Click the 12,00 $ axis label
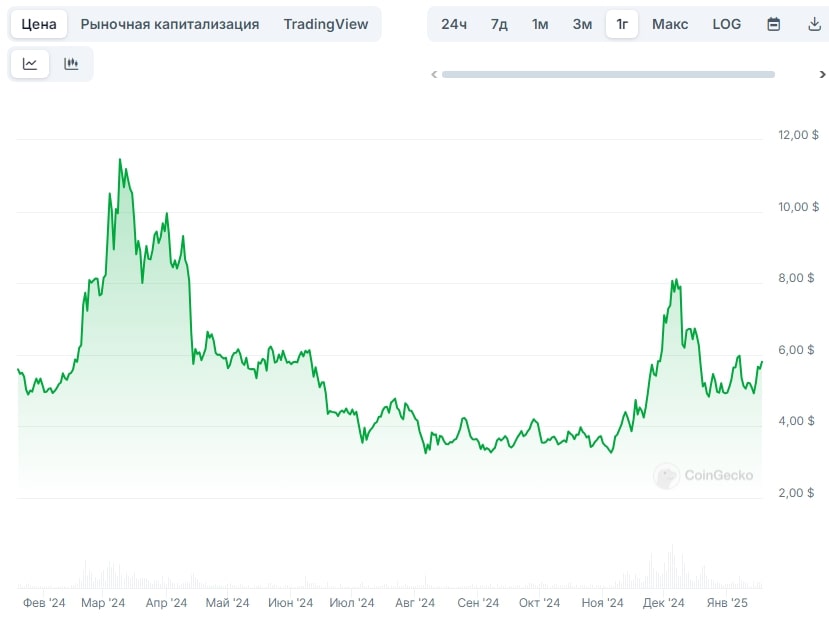 tap(798, 135)
